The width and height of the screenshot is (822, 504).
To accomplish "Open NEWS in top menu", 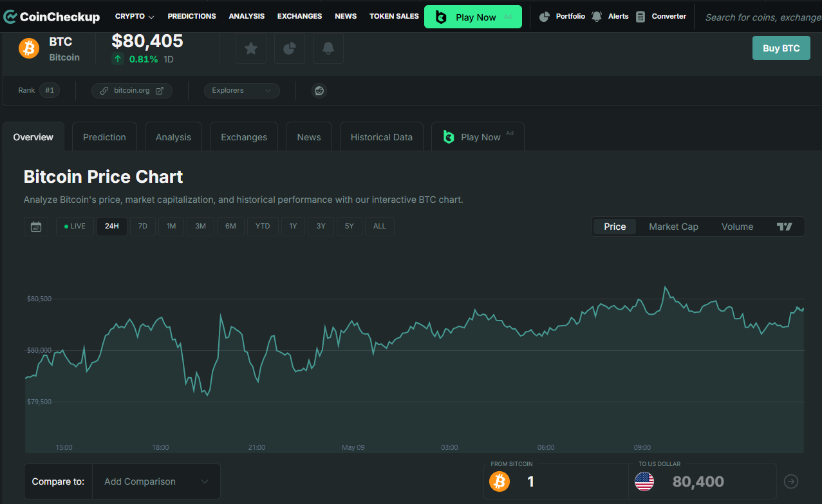I will 346,17.
